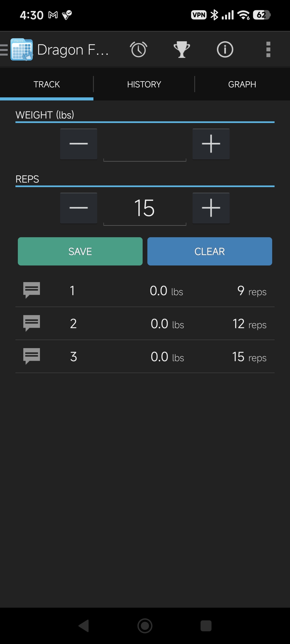
Task: Focus the empty weight input field
Action: [145, 145]
